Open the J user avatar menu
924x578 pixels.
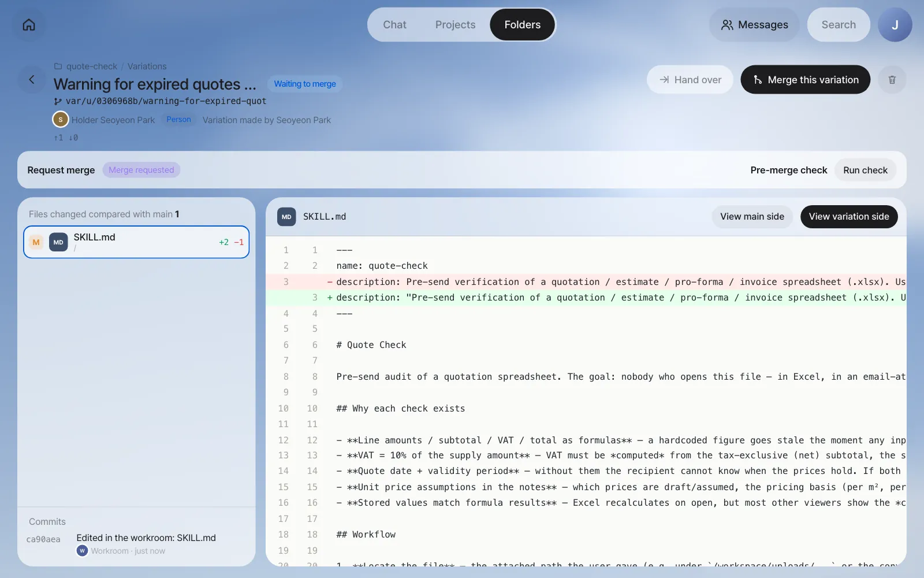[895, 25]
